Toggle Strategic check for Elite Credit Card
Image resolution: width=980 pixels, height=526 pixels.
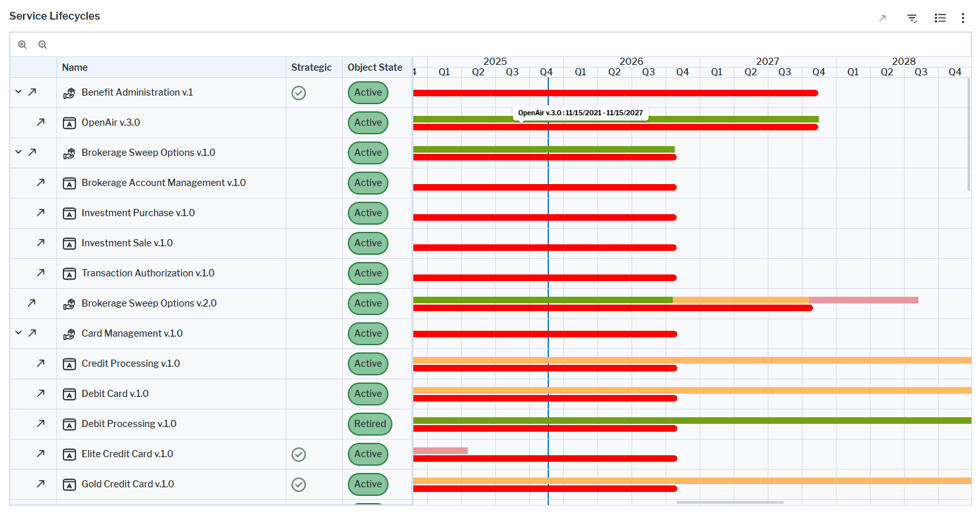pyautogui.click(x=299, y=454)
